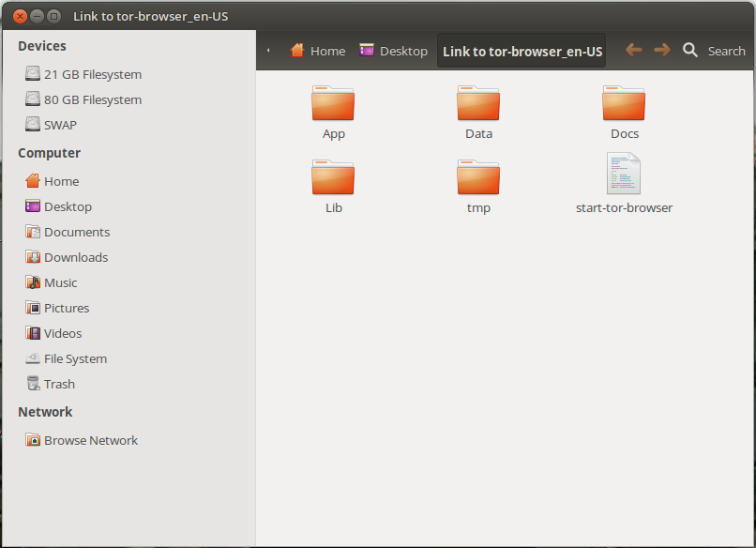
Task: Click the Videos folder icon in sidebar
Action: pyautogui.click(x=32, y=333)
